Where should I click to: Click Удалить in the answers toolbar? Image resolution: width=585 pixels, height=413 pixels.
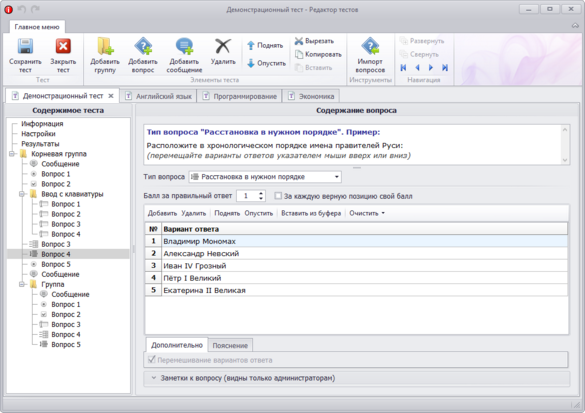(194, 213)
